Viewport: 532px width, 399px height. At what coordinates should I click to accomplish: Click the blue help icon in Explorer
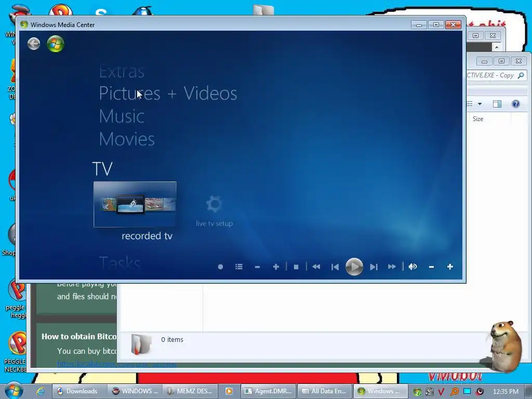coord(516,104)
